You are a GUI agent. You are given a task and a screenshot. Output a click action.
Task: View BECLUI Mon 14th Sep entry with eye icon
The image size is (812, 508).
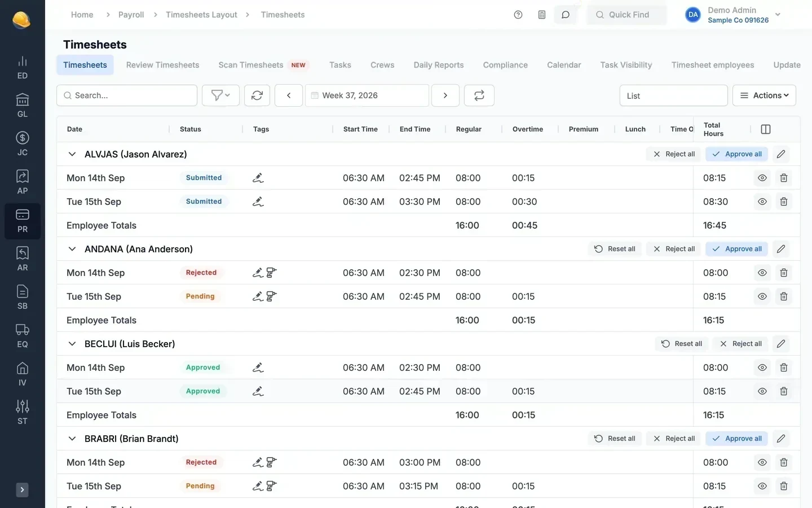point(762,367)
